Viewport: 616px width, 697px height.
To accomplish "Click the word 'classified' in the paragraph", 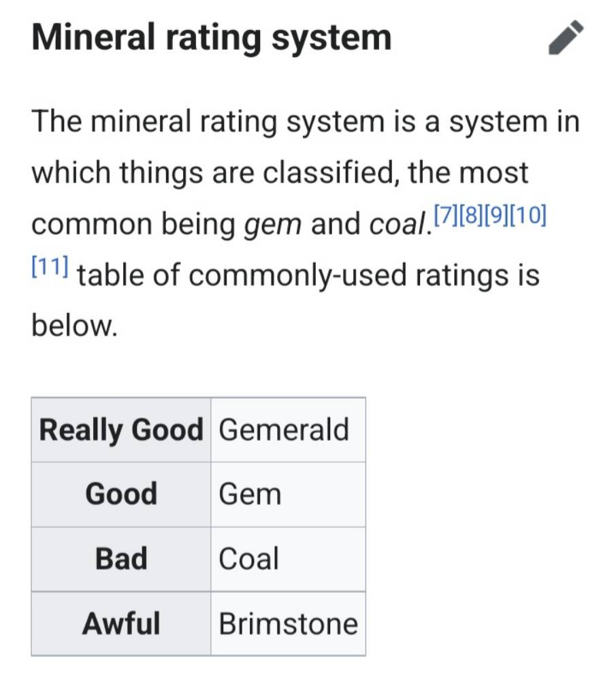I will 334,173.
